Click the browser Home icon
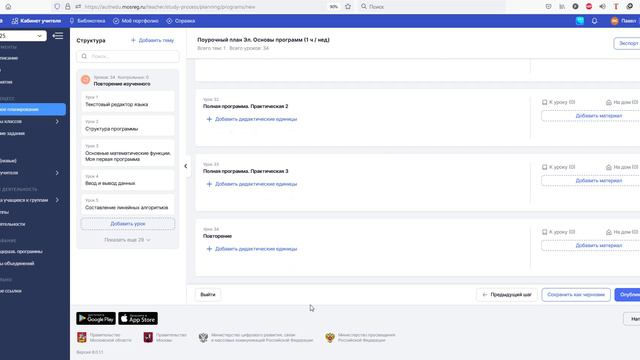 [8, 7]
